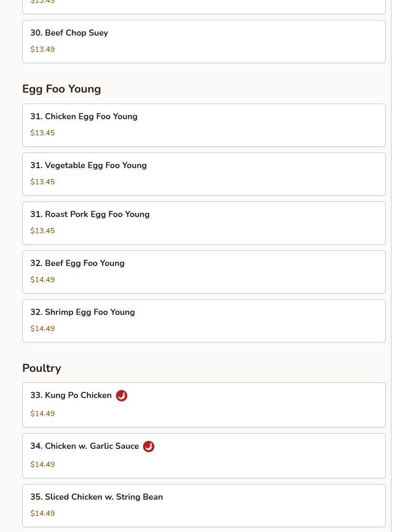Viewport: 401px width, 532px height.
Task: Click the price below Roast Pork Egg Foo Young
Action: pos(43,231)
